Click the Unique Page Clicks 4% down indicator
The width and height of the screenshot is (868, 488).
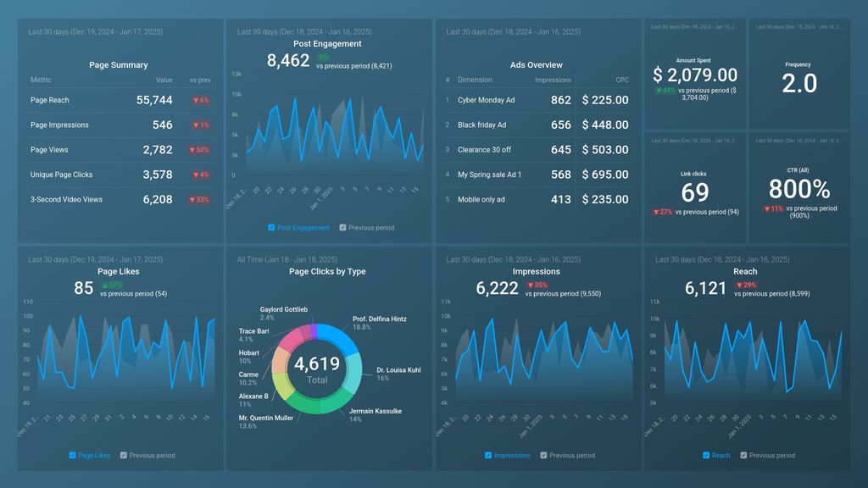pyautogui.click(x=200, y=175)
